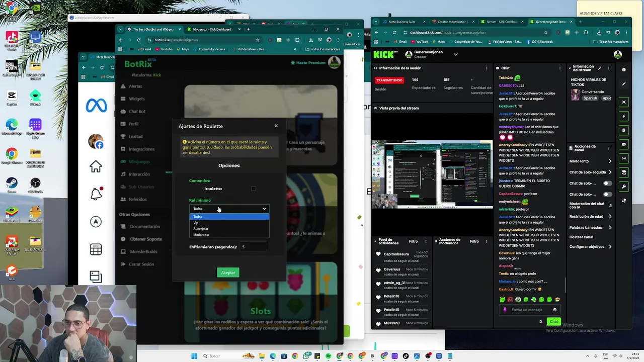Pick Suscriptor from the role dropdown list

pyautogui.click(x=229, y=229)
